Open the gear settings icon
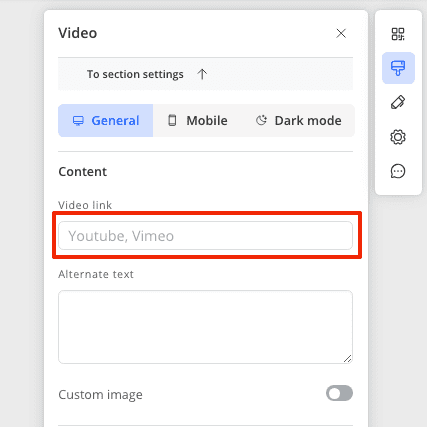427x427 pixels. tap(398, 137)
